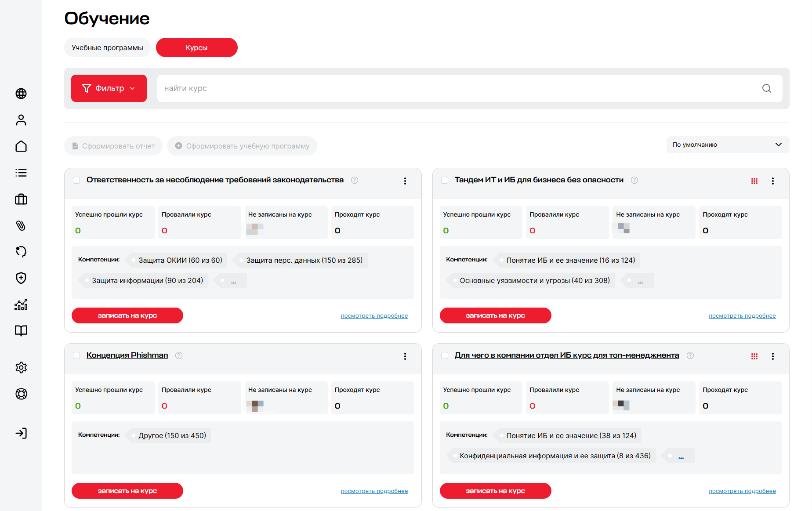Viewport: 812px width, 511px height.
Task: Open the shield plus sidebar icon
Action: (21, 278)
